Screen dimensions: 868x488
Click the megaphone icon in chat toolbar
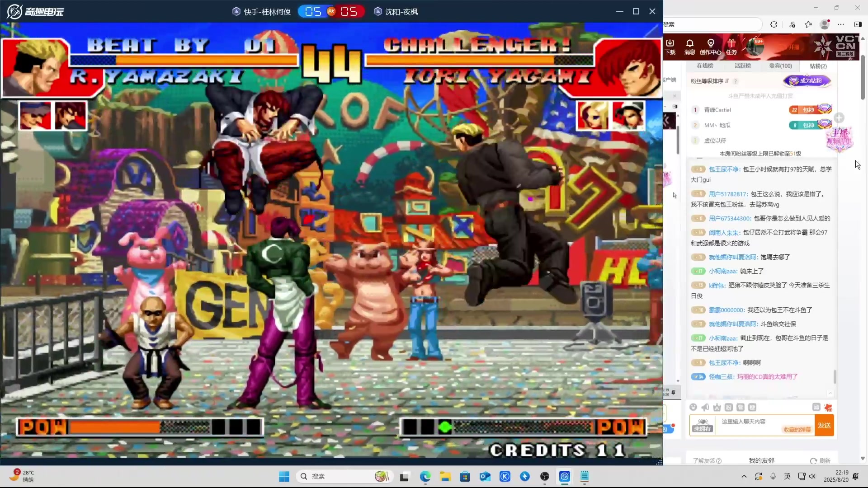[705, 407]
